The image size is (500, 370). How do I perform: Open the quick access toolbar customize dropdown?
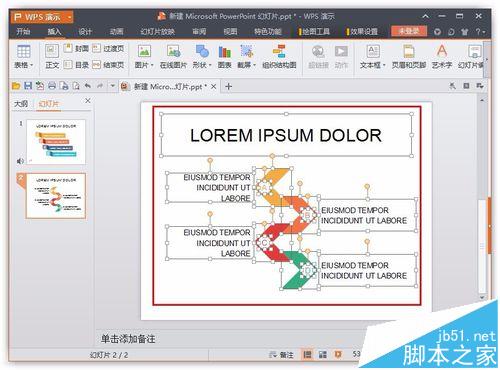tap(112, 86)
